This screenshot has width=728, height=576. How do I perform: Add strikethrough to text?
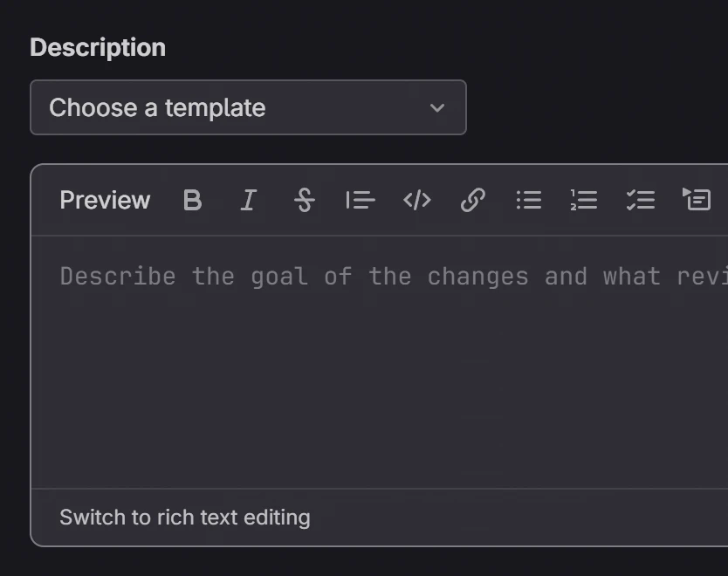pyautogui.click(x=304, y=201)
